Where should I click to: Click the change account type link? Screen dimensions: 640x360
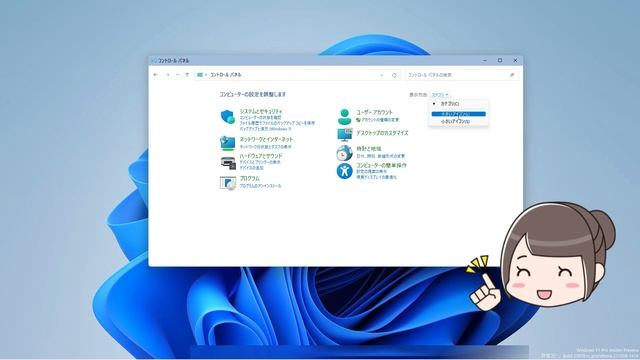(380, 120)
